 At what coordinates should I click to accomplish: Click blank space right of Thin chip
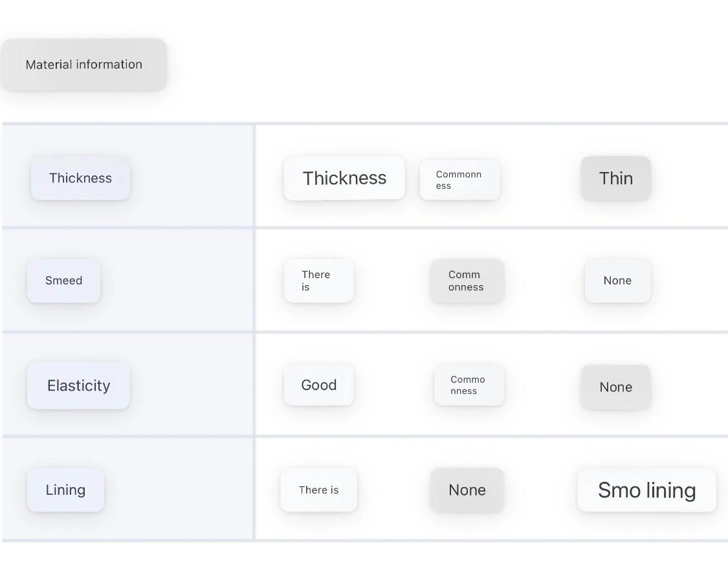click(689, 178)
